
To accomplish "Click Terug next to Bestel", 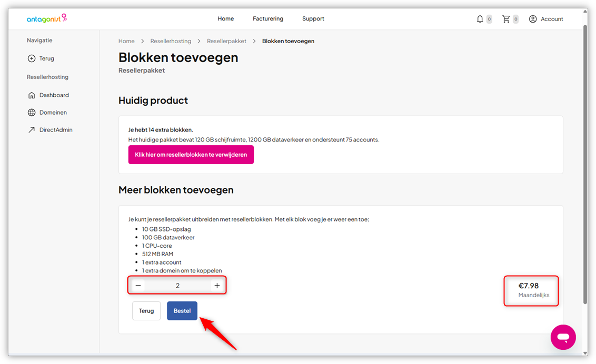I will (146, 310).
